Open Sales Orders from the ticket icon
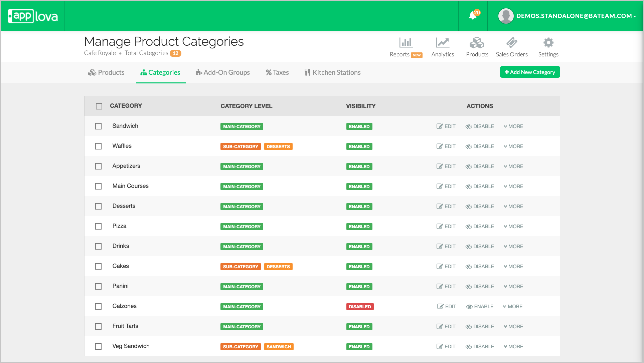Screen dimensions: 644x363 [x=511, y=43]
